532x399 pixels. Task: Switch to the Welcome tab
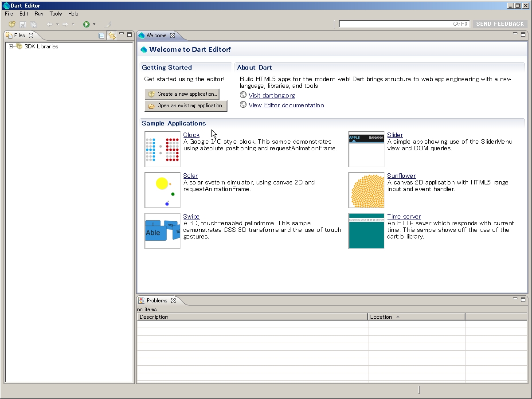pos(156,35)
